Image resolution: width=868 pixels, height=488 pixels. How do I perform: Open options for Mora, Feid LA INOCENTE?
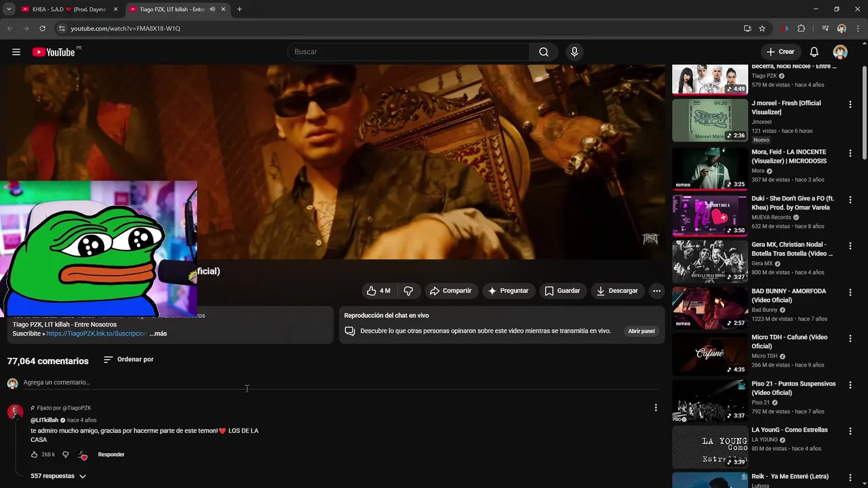point(850,153)
